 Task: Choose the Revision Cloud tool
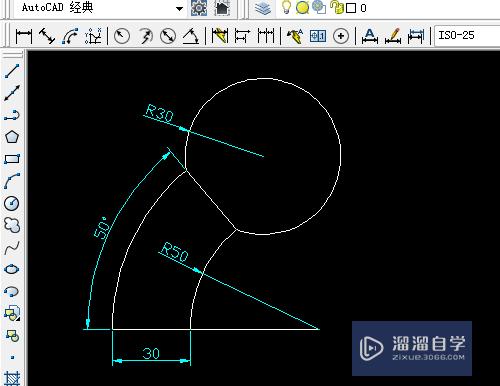pyautogui.click(x=12, y=225)
